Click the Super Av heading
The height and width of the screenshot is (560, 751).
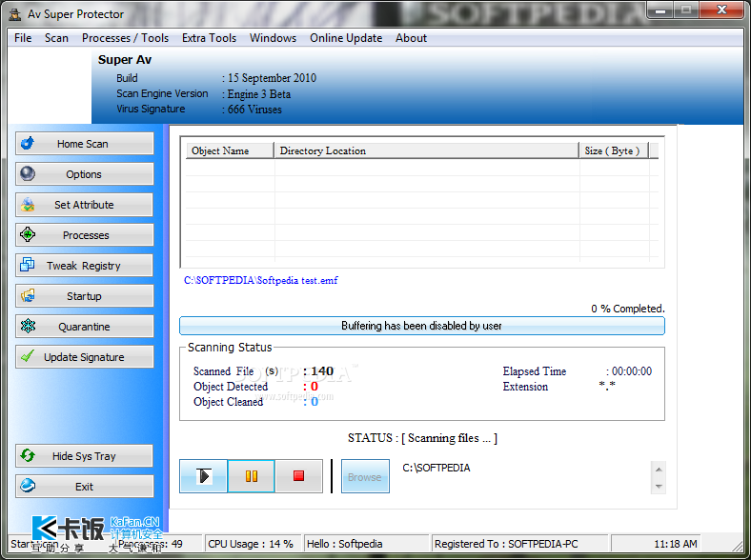tap(125, 60)
